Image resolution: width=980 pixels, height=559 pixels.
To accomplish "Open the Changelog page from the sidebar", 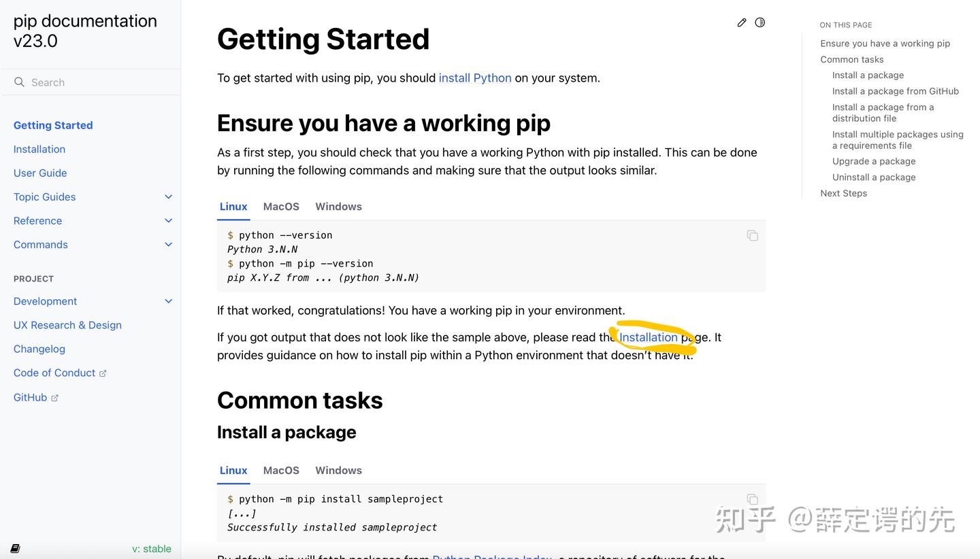I will point(39,349).
